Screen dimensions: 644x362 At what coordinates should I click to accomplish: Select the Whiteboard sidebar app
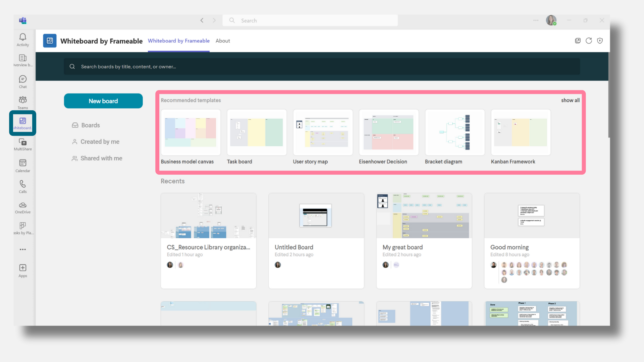[23, 123]
